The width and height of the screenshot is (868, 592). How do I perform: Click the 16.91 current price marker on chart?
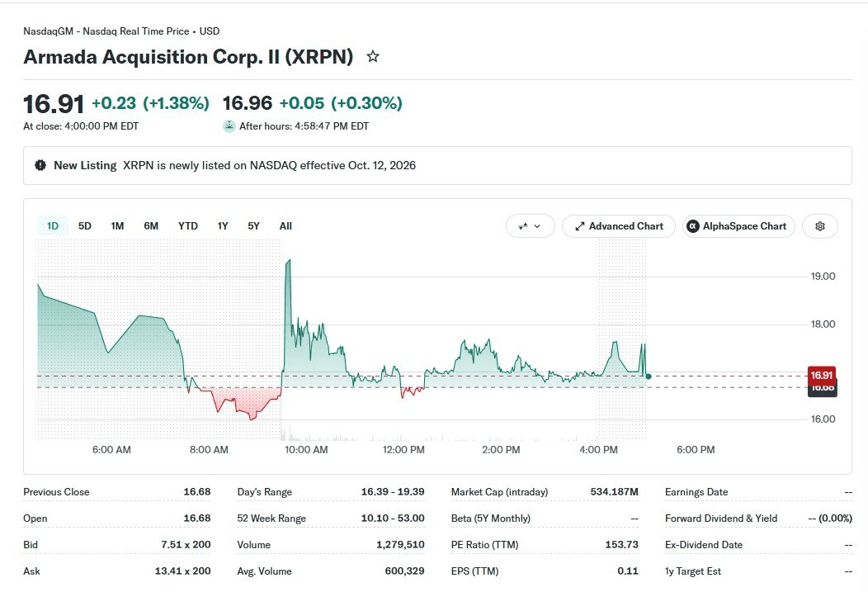tap(822, 376)
